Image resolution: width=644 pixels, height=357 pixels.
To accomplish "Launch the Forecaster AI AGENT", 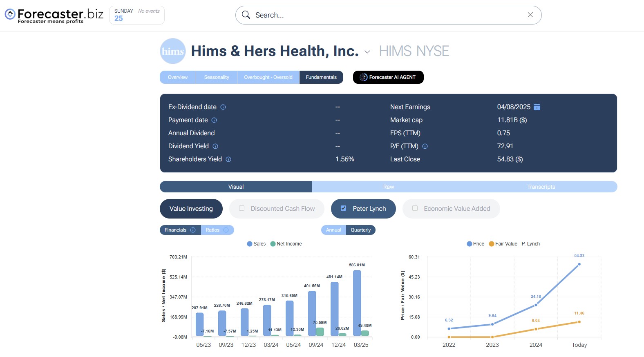I will [388, 77].
